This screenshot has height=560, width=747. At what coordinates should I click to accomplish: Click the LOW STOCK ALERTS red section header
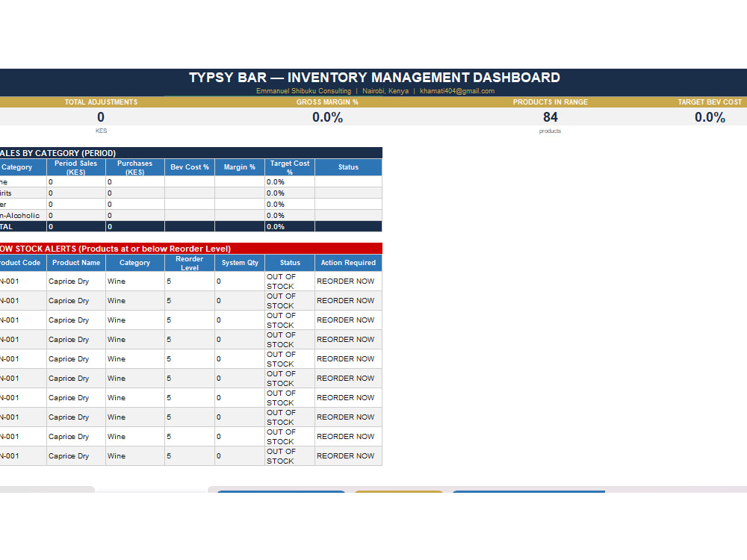191,249
